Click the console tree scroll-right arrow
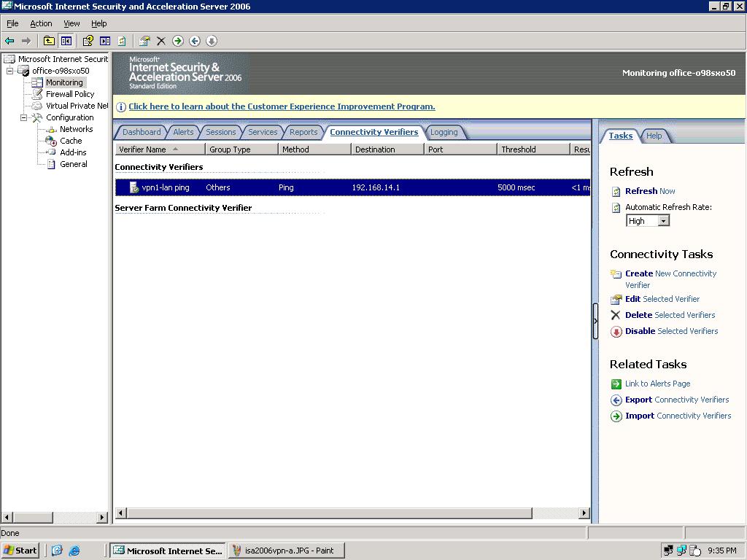747x560 pixels. (x=102, y=517)
